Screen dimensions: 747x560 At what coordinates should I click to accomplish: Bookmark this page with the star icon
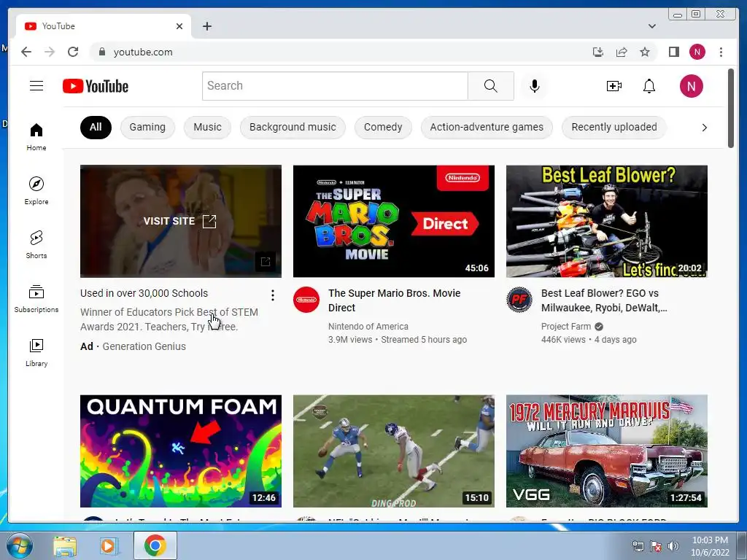coord(645,52)
